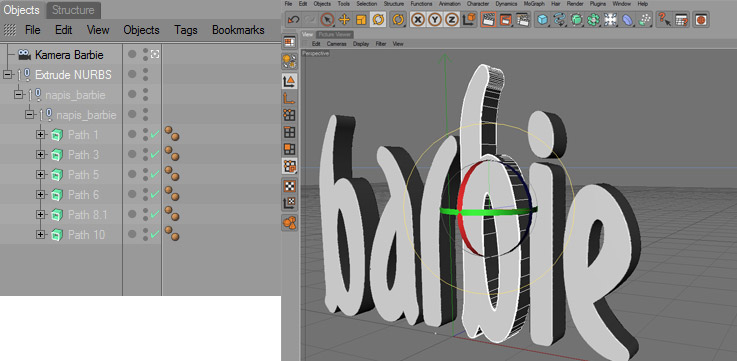Expand the Path 6 object
Viewport: 737px width, 361px height.
(40, 194)
